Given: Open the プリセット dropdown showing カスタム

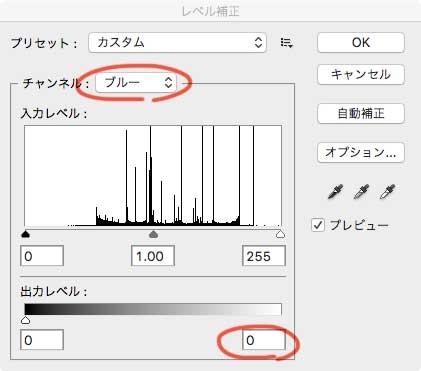Looking at the screenshot, I should (177, 42).
